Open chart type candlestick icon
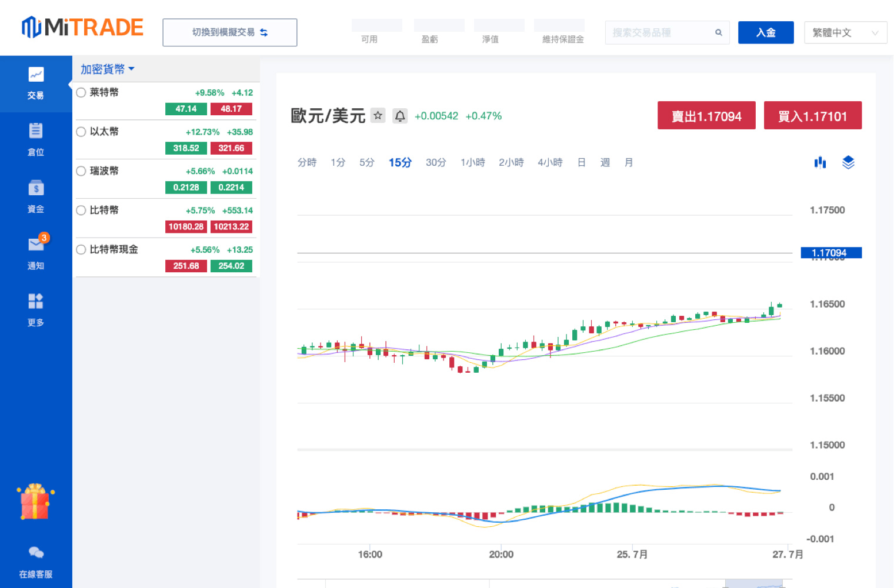The height and width of the screenshot is (588, 894). 820,162
